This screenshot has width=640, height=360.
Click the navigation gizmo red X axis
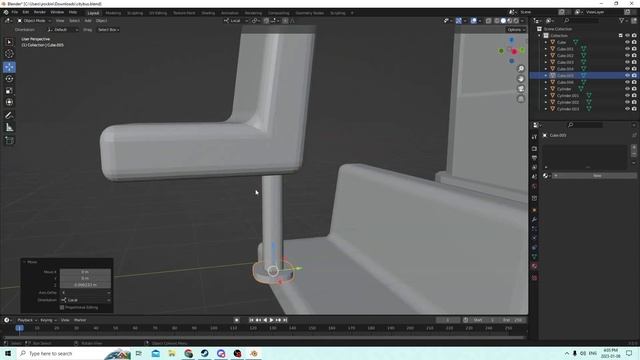pos(514,51)
